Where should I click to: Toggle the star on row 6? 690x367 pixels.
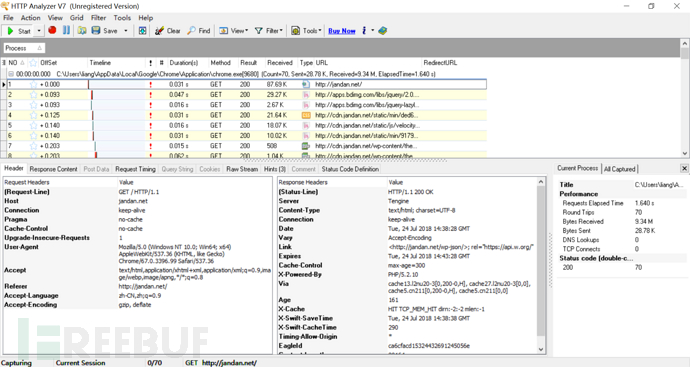tap(33, 136)
